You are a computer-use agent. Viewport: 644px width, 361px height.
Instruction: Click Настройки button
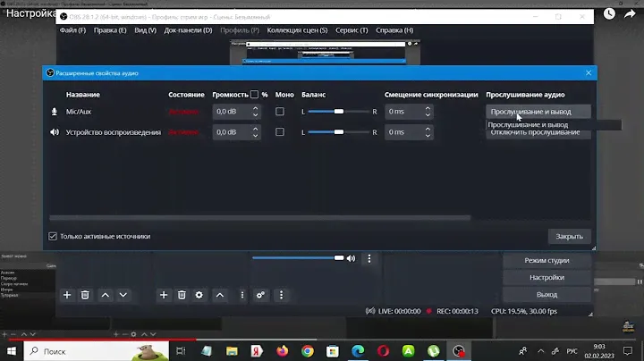click(547, 277)
